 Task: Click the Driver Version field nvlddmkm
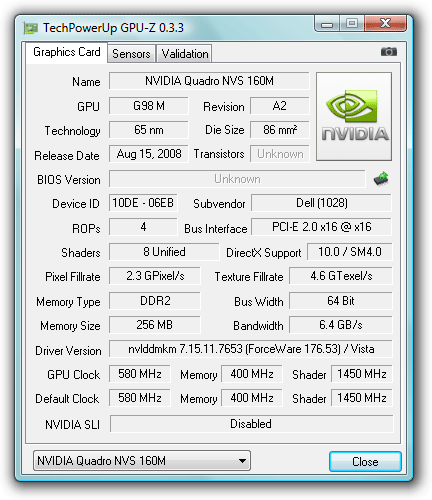tap(251, 349)
